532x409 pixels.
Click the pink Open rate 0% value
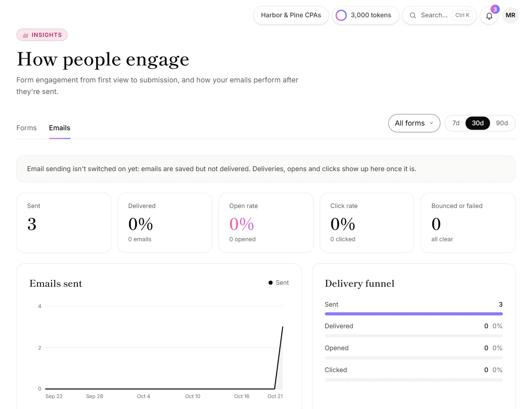pos(242,224)
